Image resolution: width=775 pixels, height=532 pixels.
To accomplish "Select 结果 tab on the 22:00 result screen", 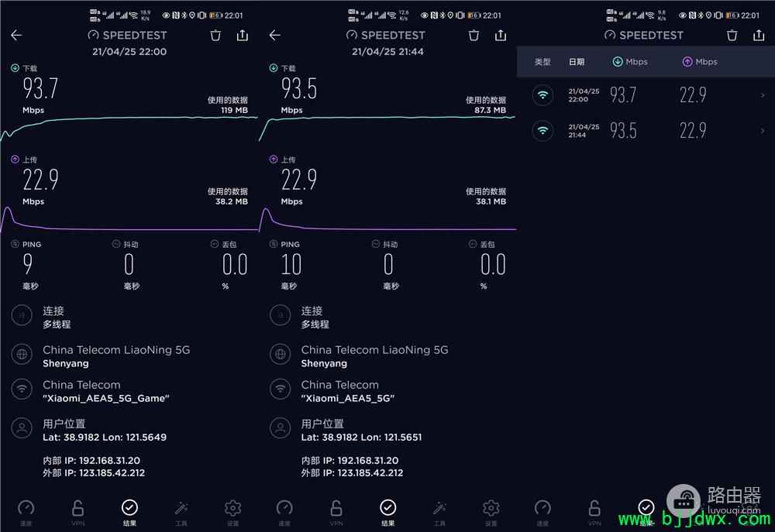I will pos(129,512).
